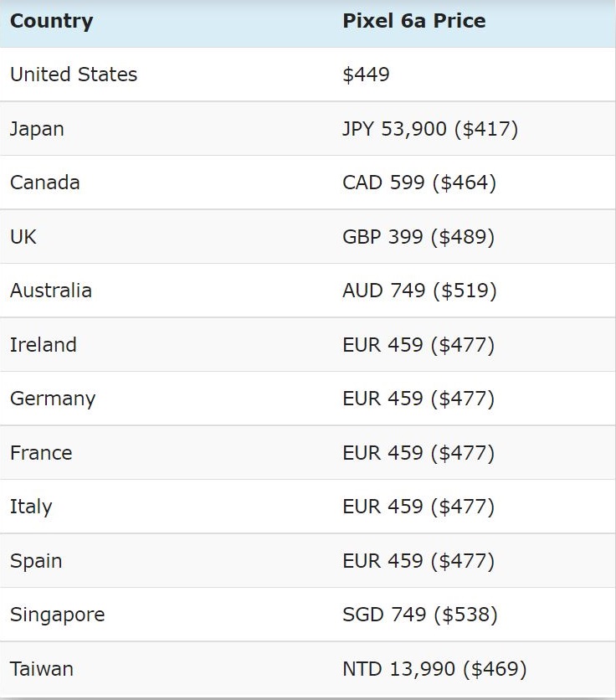Click the Pixel 6a Price header
The image size is (616, 700).
[413, 21]
